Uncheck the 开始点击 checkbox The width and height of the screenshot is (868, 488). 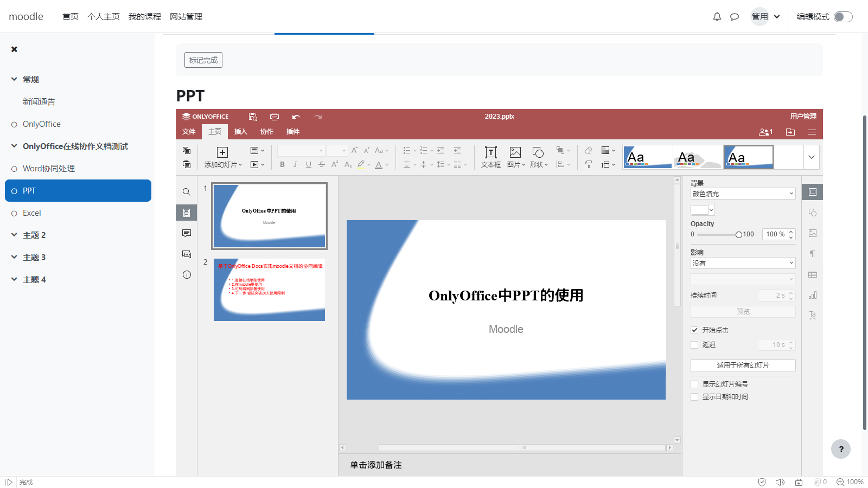(694, 330)
